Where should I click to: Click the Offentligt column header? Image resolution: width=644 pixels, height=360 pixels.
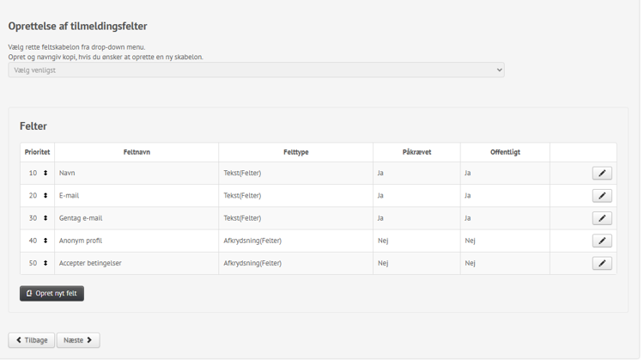(505, 152)
